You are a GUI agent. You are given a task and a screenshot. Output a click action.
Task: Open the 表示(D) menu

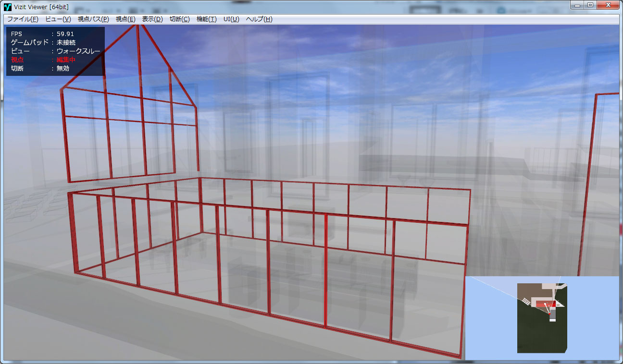(152, 19)
